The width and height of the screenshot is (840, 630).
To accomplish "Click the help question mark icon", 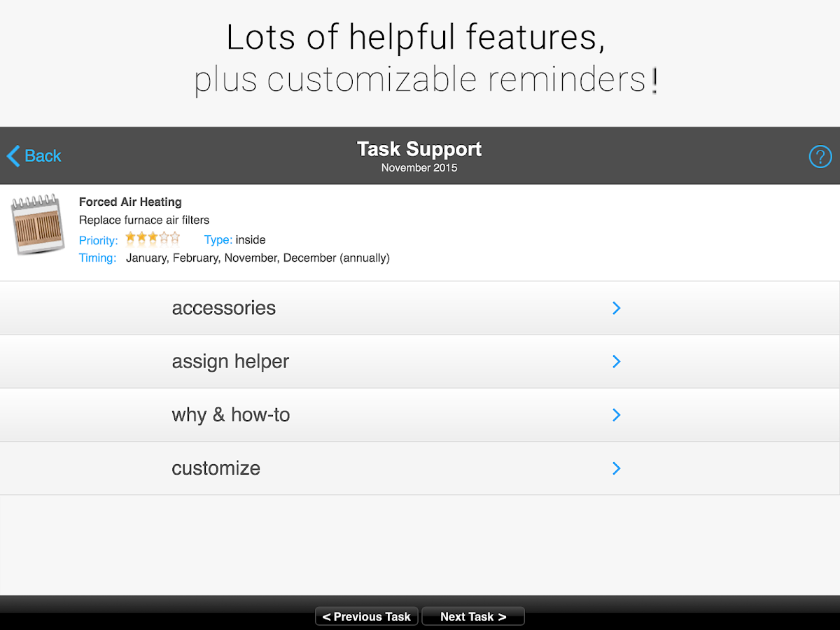I will click(x=820, y=156).
